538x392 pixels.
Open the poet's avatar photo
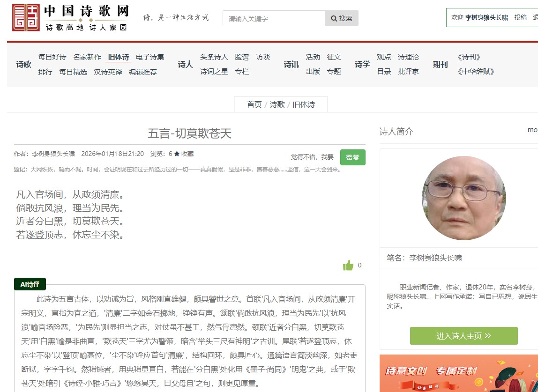point(463,198)
